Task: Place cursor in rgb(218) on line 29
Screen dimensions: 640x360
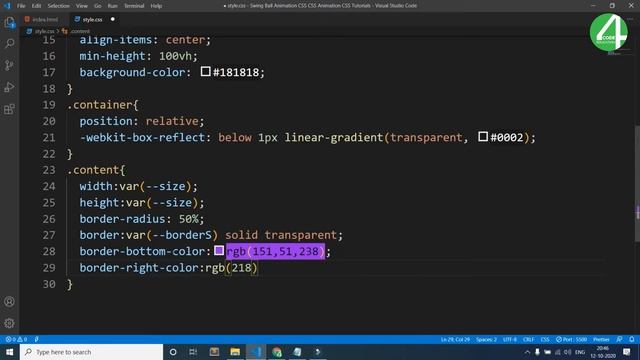Action: tap(231, 268)
